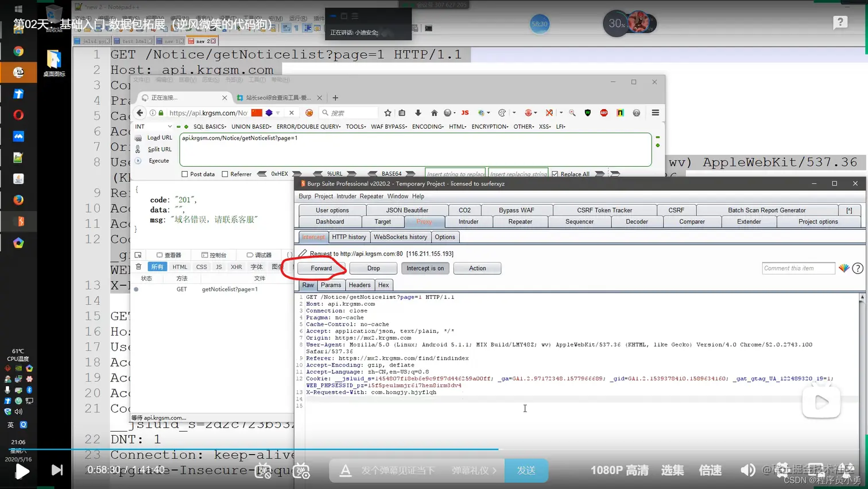Open the WebSockets history tab
This screenshot has width=868, height=489.
400,237
